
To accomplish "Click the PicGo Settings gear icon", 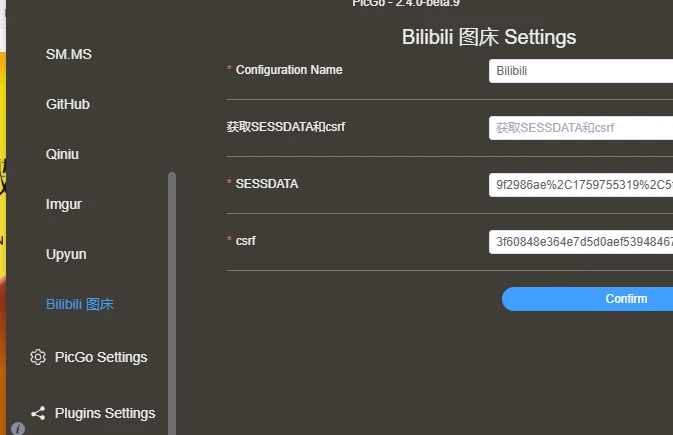I will (x=38, y=357).
